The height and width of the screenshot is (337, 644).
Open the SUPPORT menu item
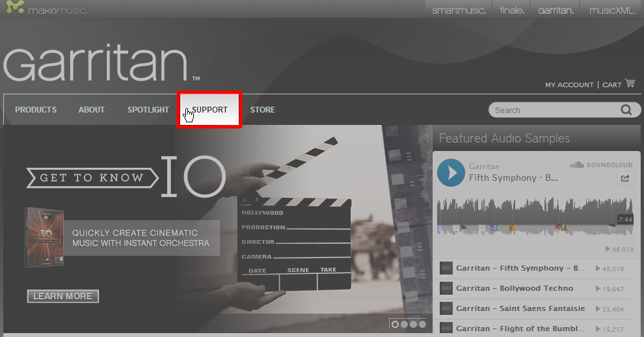[209, 110]
